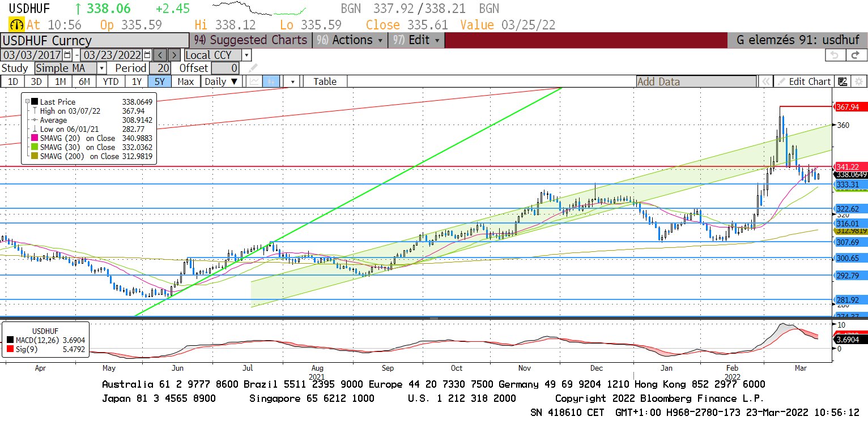Expand the chart type options arrow

pyautogui.click(x=292, y=81)
